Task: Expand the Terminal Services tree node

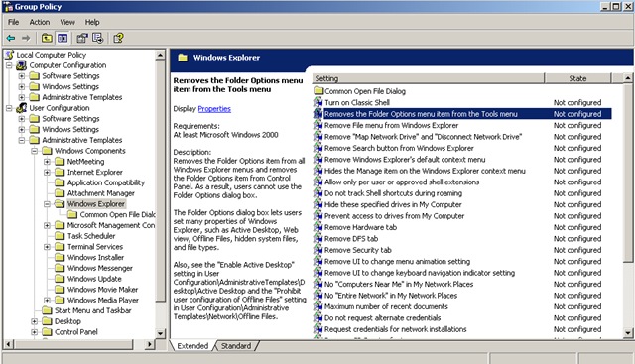Action: pyautogui.click(x=47, y=247)
